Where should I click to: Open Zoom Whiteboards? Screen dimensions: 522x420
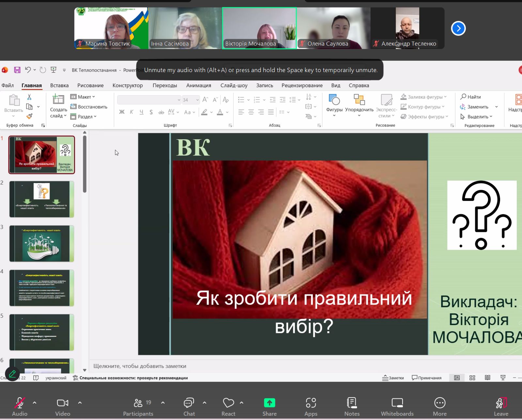pos(397,406)
